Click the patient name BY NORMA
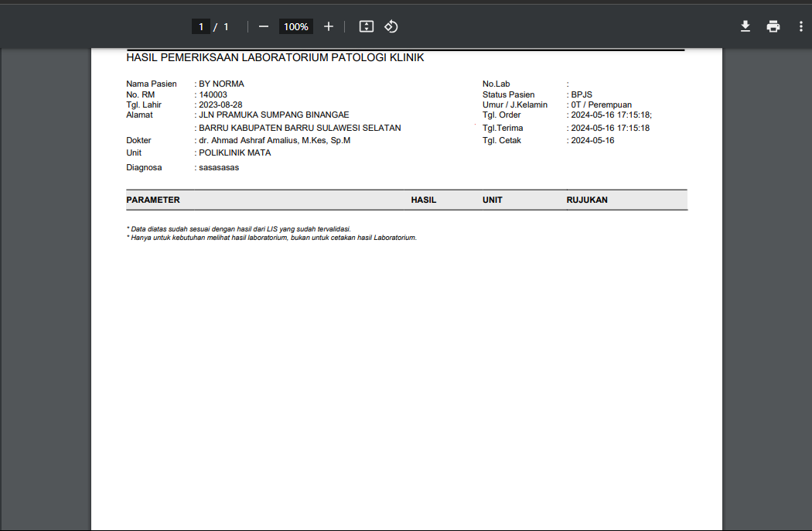 [221, 84]
